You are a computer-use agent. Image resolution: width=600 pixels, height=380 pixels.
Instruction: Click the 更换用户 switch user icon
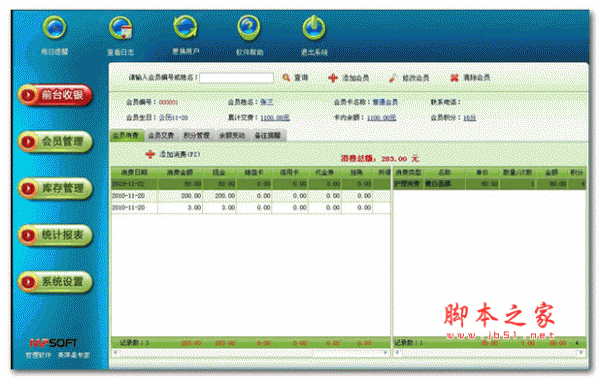click(x=185, y=27)
